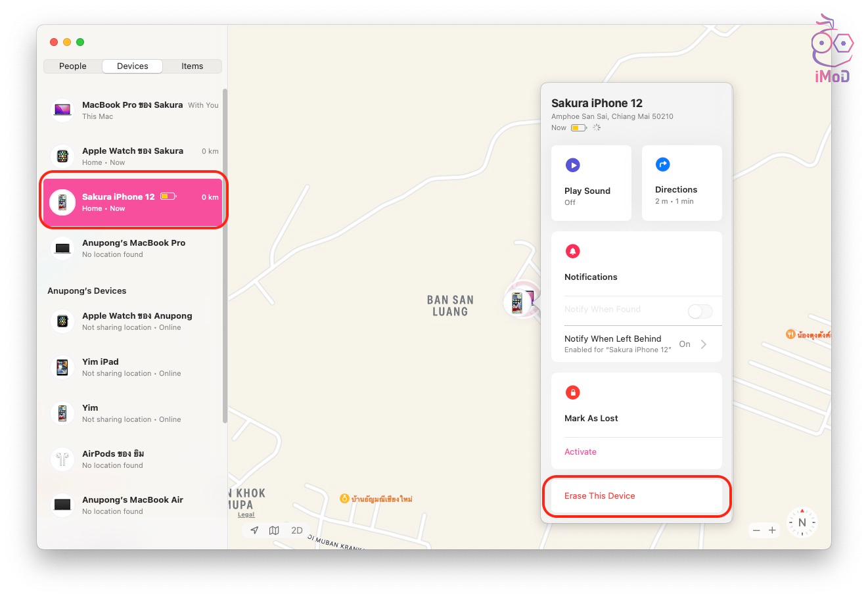Zoom out with the minus button
The image size is (868, 598).
pos(756,530)
